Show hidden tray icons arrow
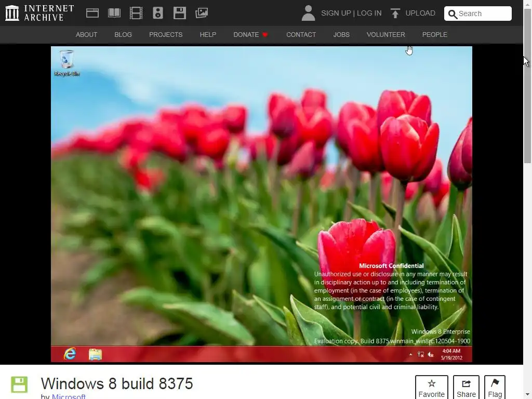Viewport: 532px width, 399px height. 410,354
